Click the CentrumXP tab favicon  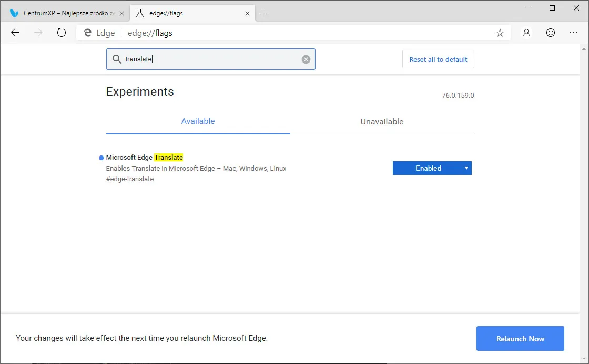pyautogui.click(x=14, y=13)
